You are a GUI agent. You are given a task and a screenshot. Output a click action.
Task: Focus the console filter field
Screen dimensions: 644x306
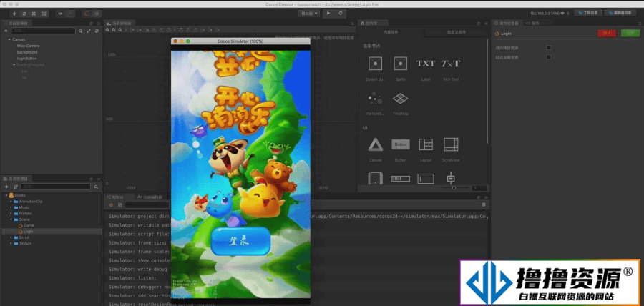[x=147, y=204]
